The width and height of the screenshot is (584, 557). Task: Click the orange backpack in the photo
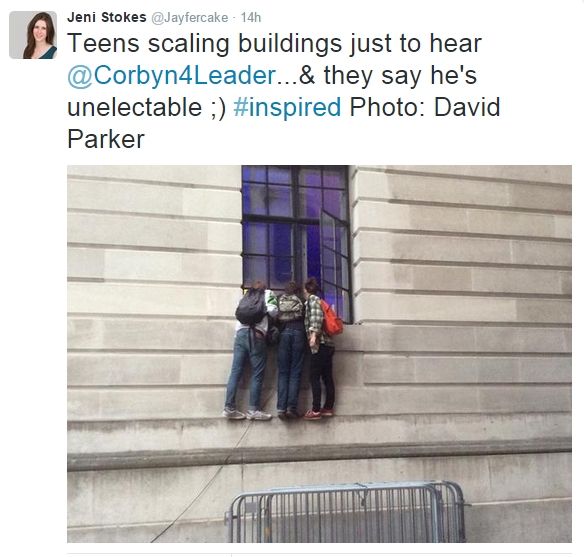[x=331, y=317]
